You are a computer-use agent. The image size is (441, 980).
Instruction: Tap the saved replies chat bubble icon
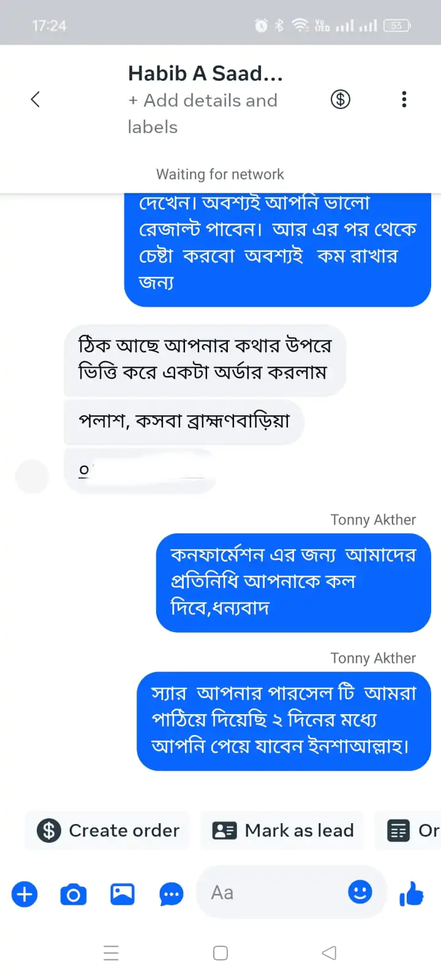(171, 894)
